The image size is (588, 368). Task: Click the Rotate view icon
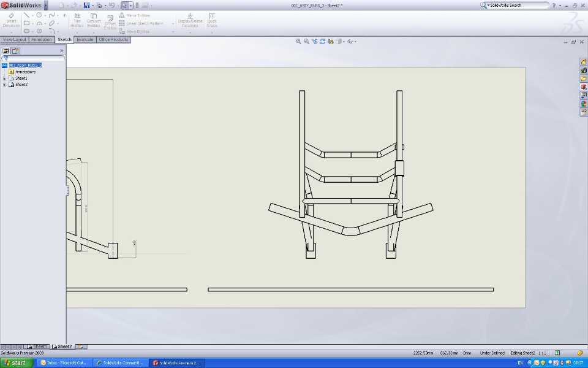(x=323, y=42)
